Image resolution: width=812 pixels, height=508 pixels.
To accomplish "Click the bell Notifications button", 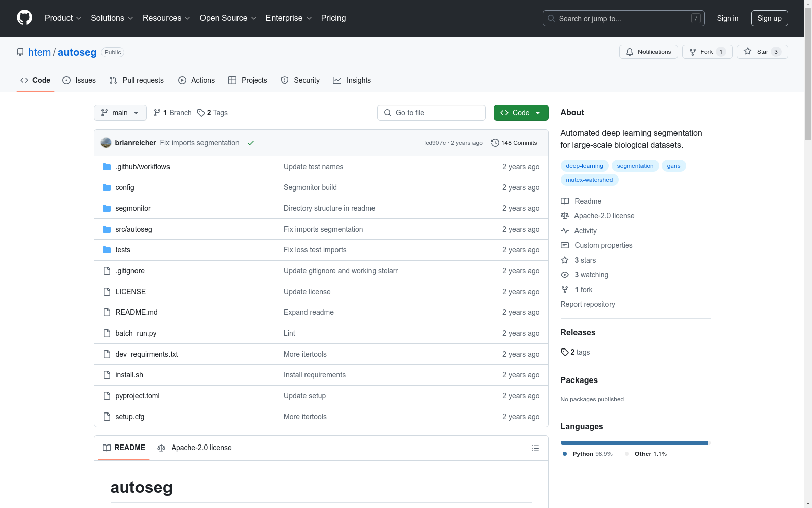I will [x=648, y=52].
